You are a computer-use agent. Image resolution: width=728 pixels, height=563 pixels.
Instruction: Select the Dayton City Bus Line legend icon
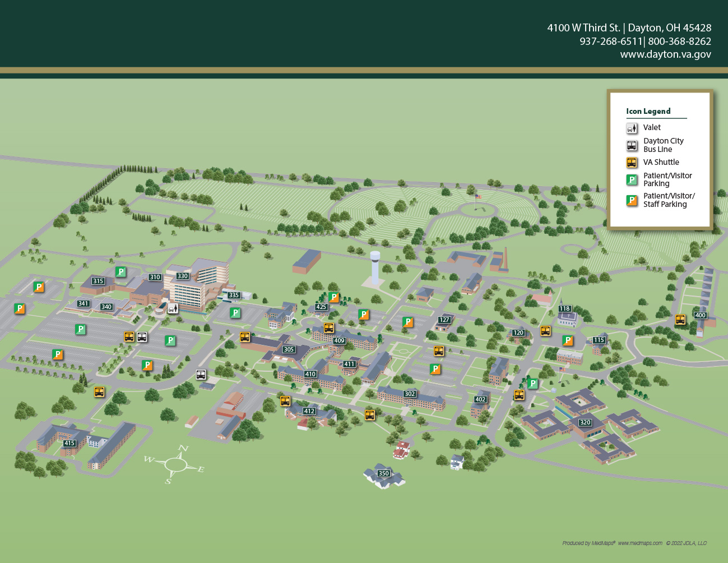click(x=632, y=146)
